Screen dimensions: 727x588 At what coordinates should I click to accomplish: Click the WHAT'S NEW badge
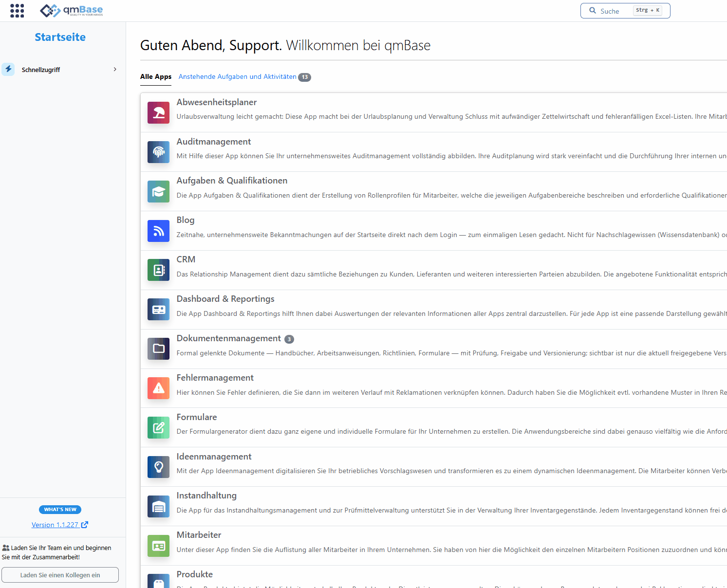pyautogui.click(x=60, y=510)
